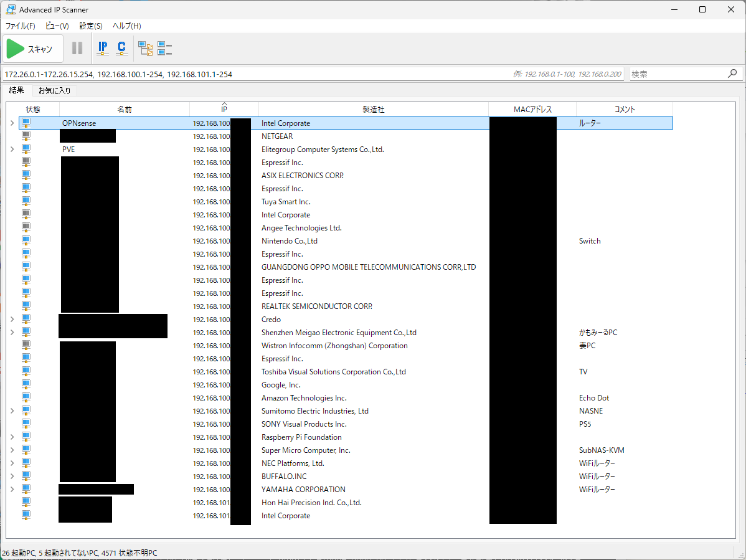Viewport: 746px width, 560px height.
Task: Open the ファイル(F) menu
Action: click(21, 26)
